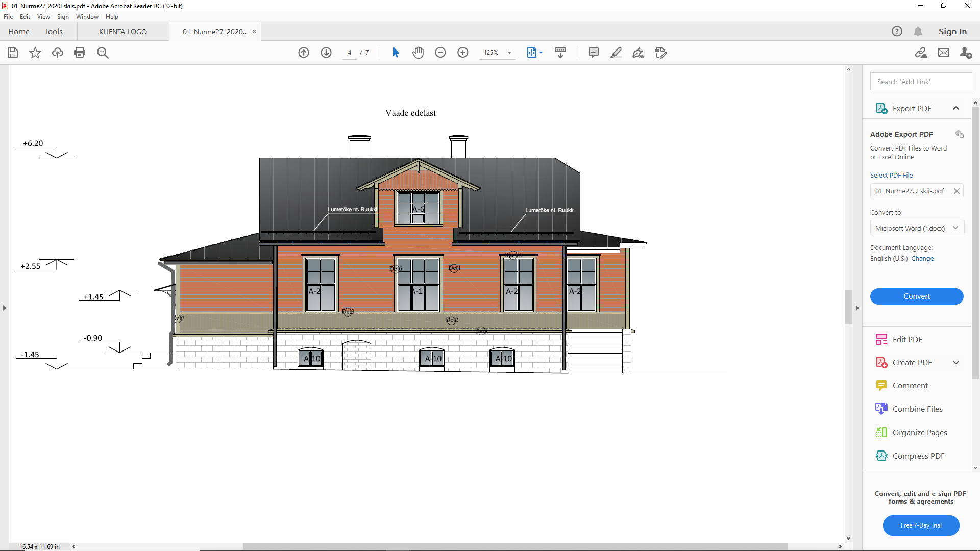Open the Fill & Sign tool
980x551 pixels.
(638, 53)
